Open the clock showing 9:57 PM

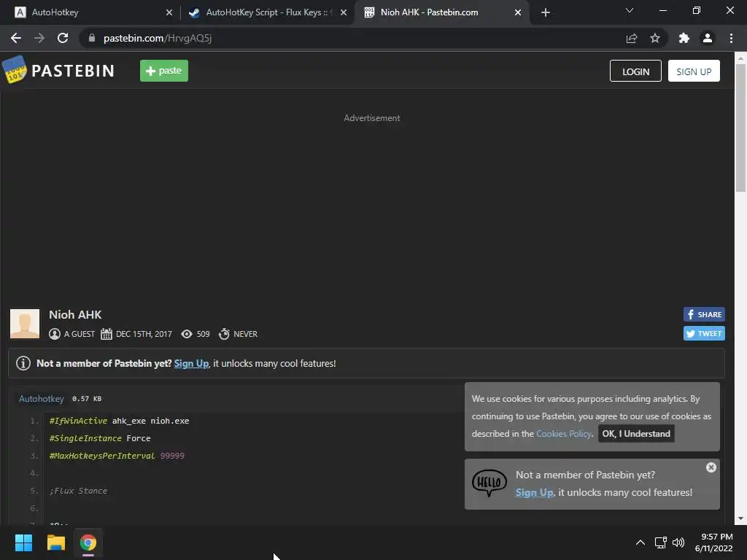[x=713, y=542]
